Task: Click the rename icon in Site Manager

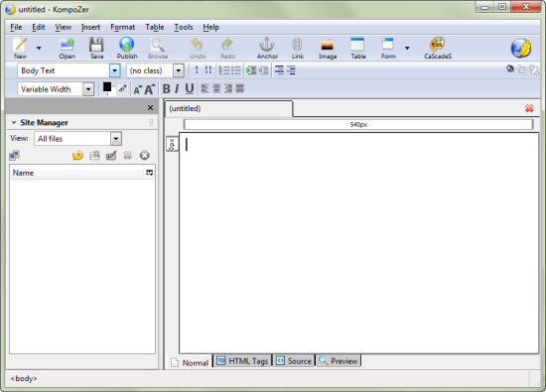Action: click(x=111, y=155)
